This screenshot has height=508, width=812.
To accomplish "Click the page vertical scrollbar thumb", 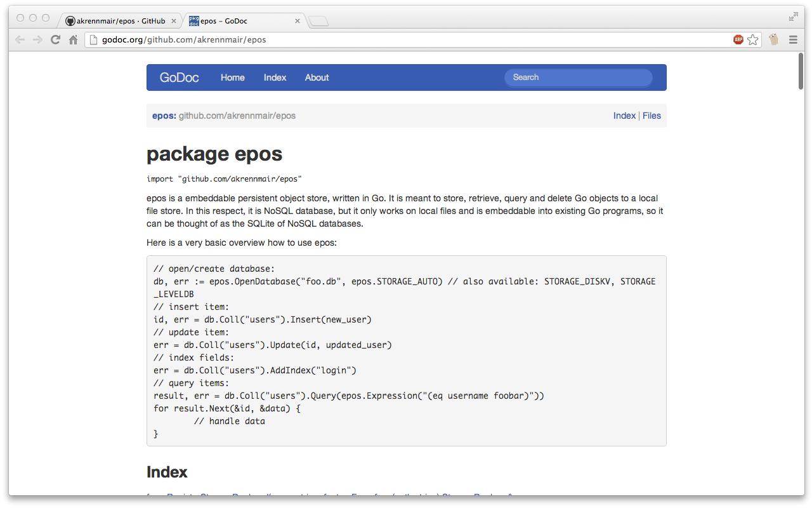I will (802, 71).
